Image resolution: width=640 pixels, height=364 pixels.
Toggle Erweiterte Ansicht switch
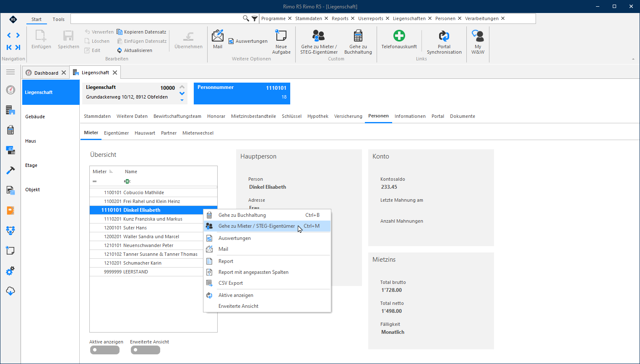[x=146, y=350]
